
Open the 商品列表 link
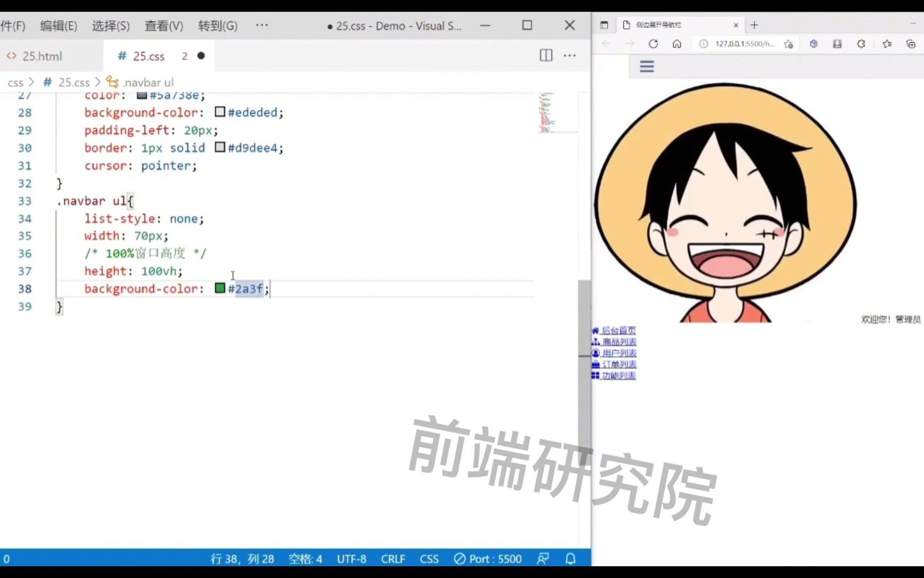pos(619,341)
